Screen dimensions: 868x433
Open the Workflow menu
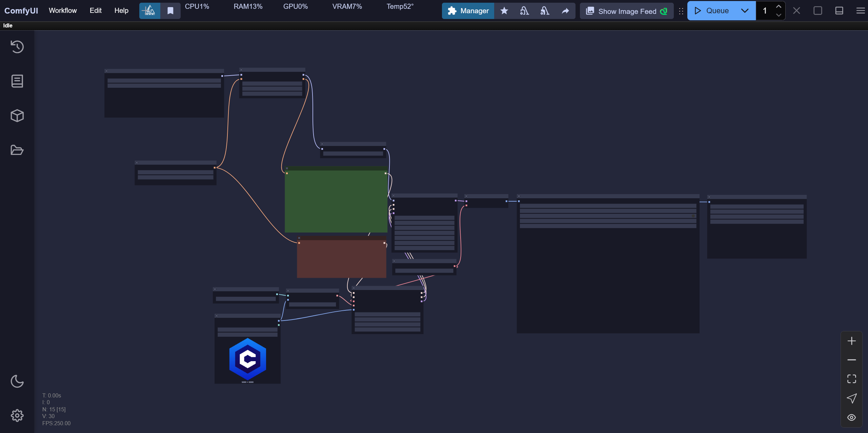pyautogui.click(x=63, y=11)
